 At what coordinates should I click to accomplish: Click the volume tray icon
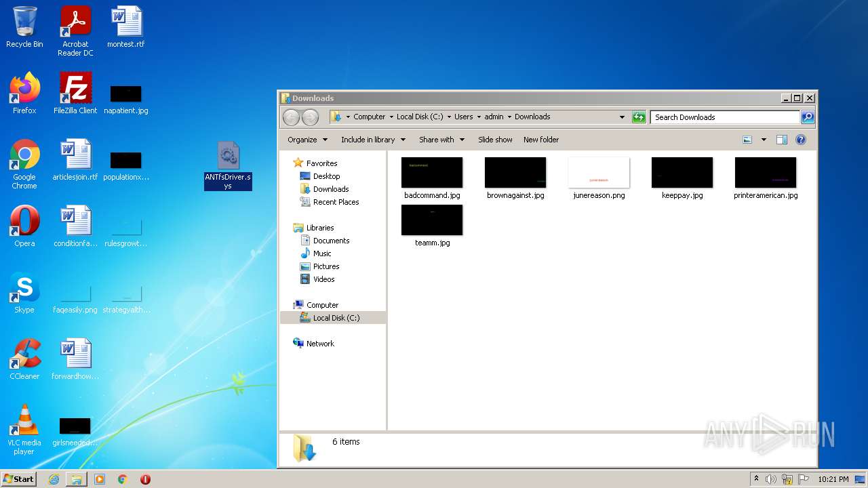click(771, 479)
